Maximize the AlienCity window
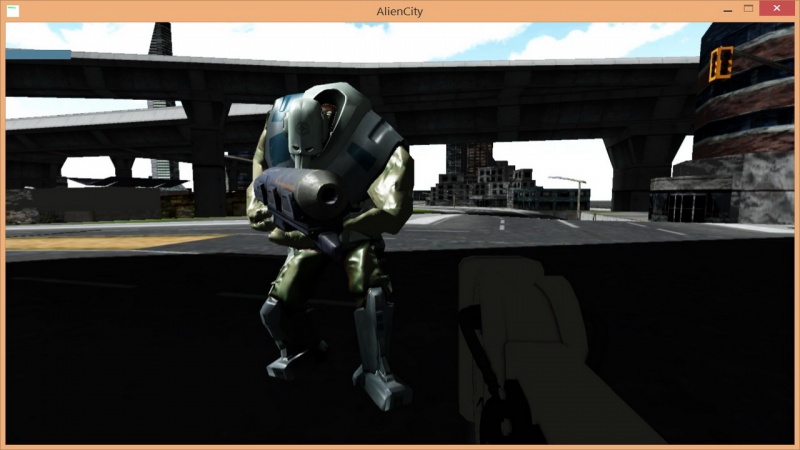The image size is (800, 450). pyautogui.click(x=748, y=9)
